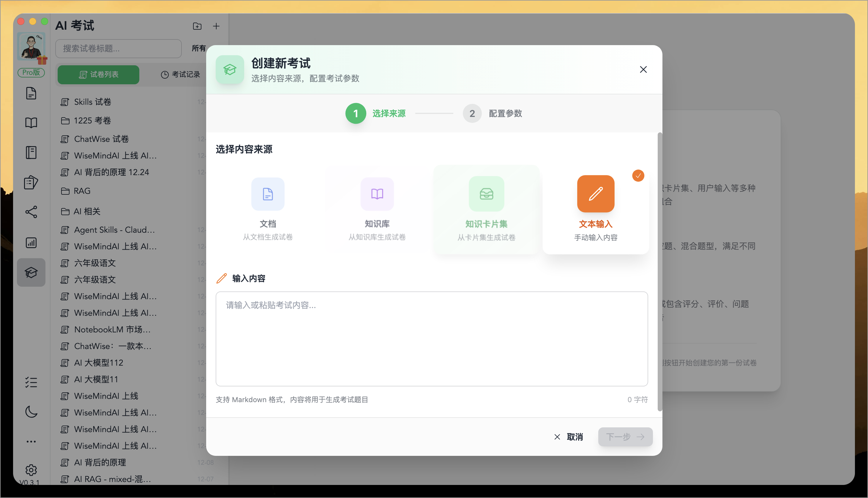Open the share graph sidebar icon
The image size is (868, 498).
pos(31,212)
